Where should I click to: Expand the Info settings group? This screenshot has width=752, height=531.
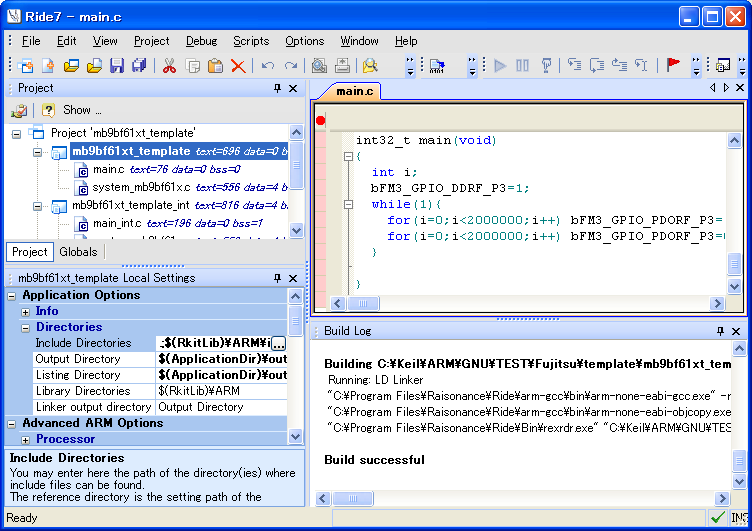click(x=25, y=312)
